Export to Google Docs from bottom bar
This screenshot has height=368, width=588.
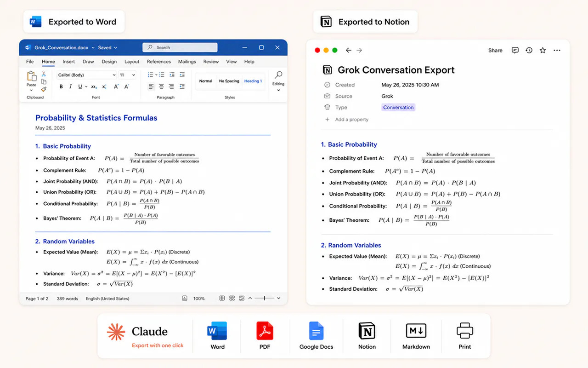[x=316, y=336]
